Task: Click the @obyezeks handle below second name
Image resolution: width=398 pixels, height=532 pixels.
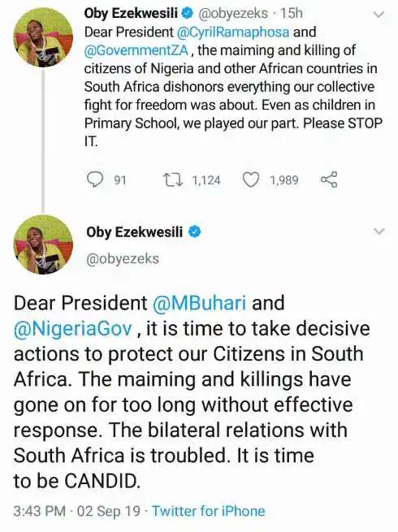Action: coord(123,258)
